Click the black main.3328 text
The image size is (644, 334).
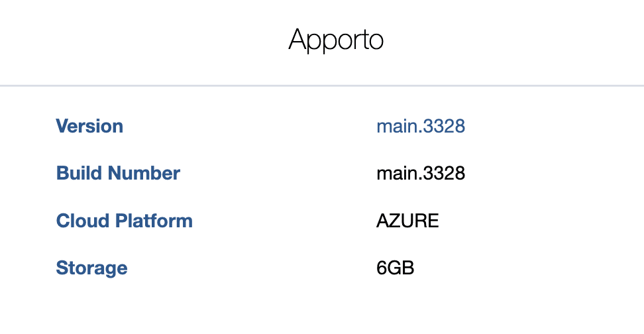(421, 174)
